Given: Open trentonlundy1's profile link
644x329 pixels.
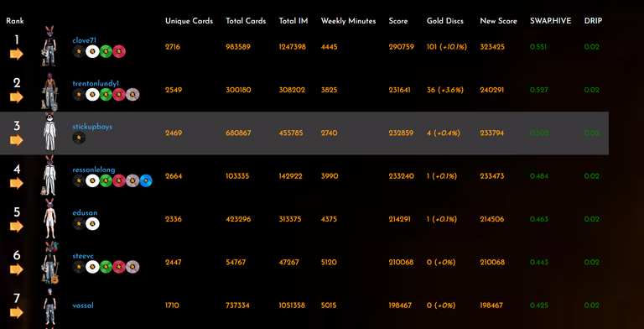Looking at the screenshot, I should coord(96,83).
